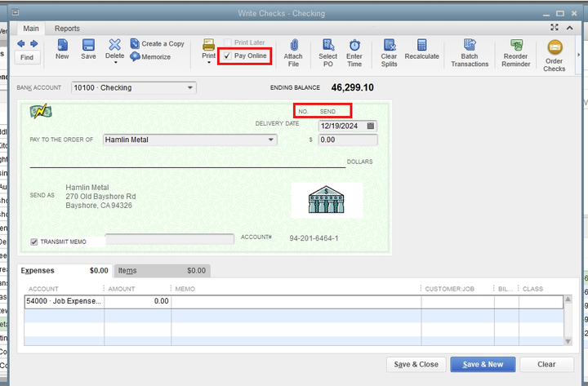Collapse the ribbon with up chevron

[570, 28]
